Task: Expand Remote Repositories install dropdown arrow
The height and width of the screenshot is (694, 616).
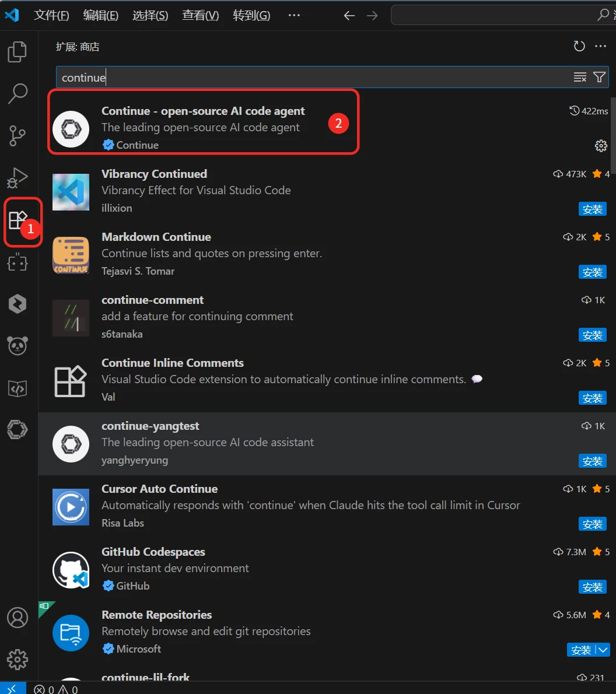Action: click(x=604, y=650)
